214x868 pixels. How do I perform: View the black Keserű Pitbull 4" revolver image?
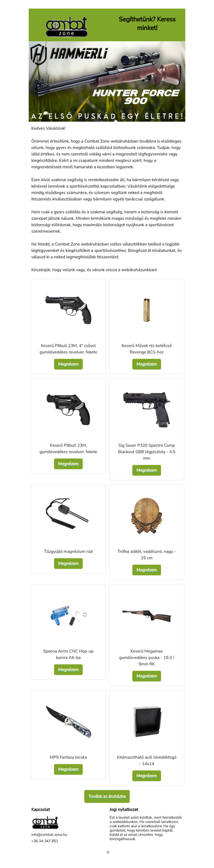click(x=68, y=309)
